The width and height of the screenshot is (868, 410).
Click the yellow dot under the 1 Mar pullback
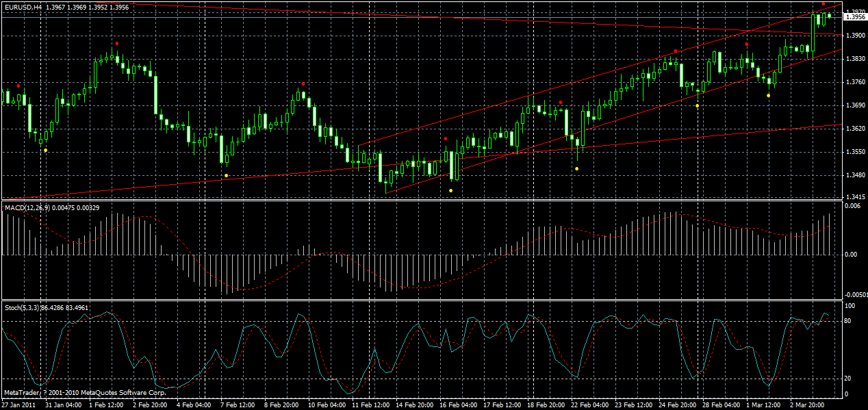(768, 95)
